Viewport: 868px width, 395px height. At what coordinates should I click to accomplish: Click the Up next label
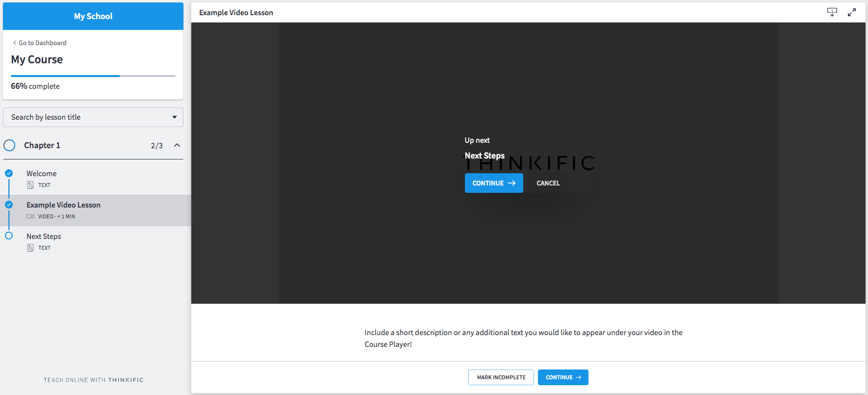click(x=477, y=140)
